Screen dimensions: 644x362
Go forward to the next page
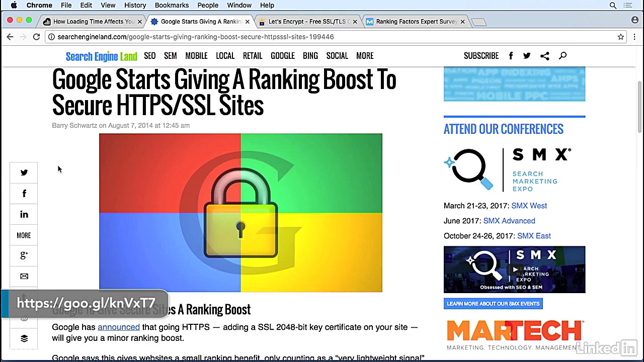point(23,37)
